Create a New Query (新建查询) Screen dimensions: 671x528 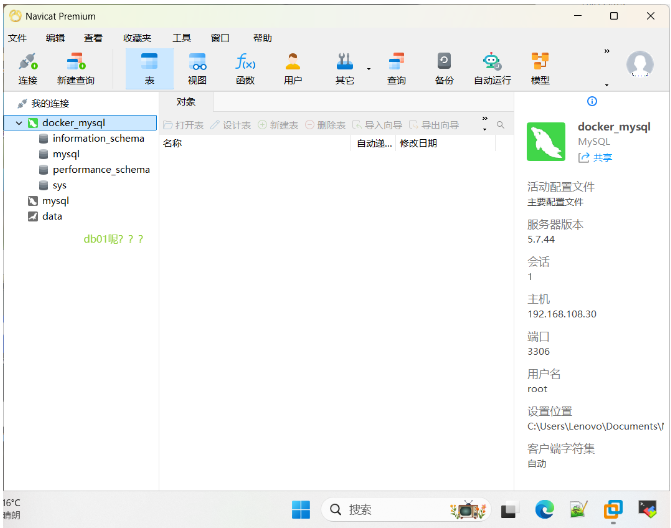pos(76,69)
